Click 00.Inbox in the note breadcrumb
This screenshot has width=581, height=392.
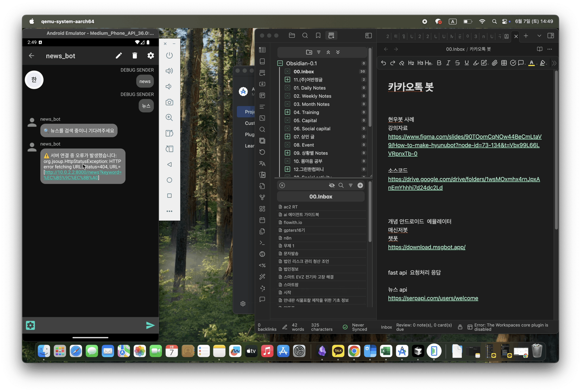455,49
